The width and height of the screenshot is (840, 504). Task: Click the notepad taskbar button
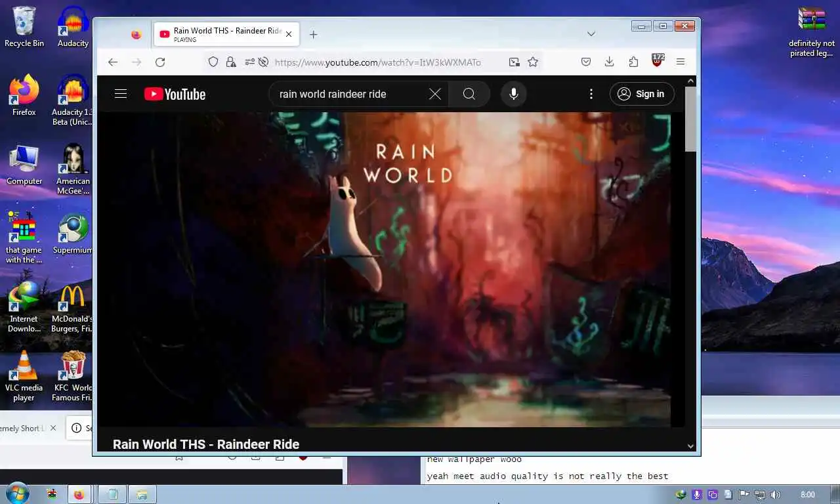pos(112,494)
